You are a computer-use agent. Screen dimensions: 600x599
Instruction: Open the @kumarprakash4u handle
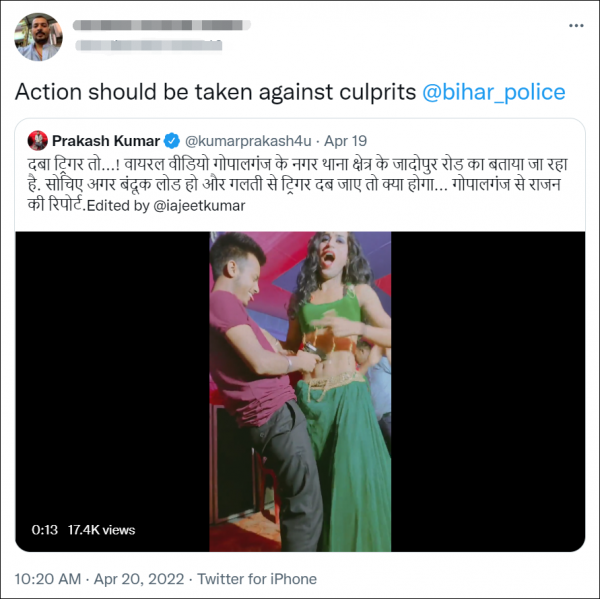click(x=248, y=141)
